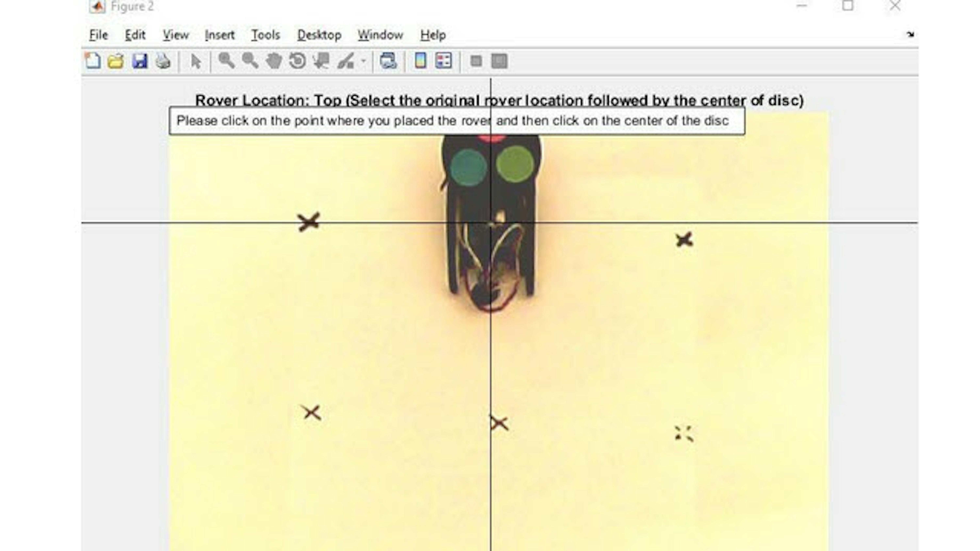Image resolution: width=980 pixels, height=551 pixels.
Task: Open the Insert menu
Action: point(220,35)
